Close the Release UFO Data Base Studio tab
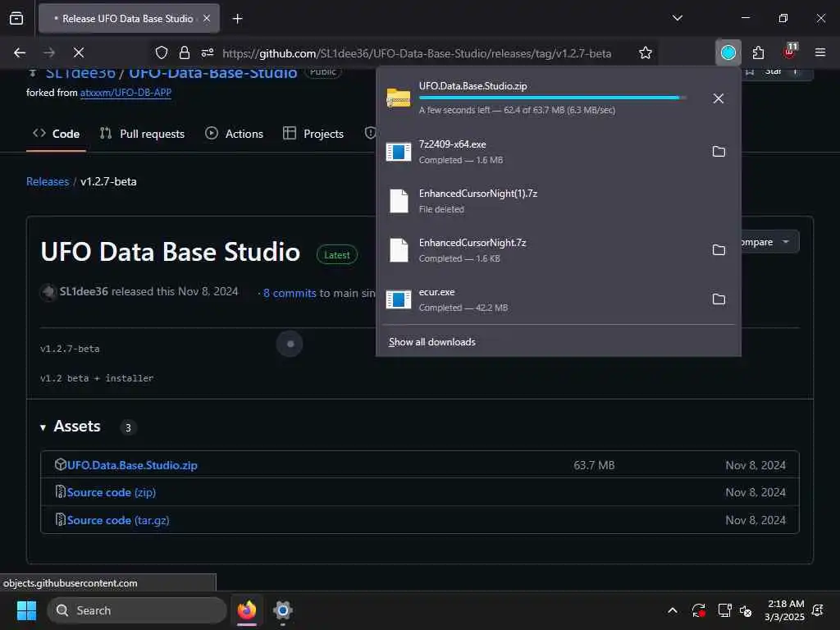The width and height of the screenshot is (840, 630). pyautogui.click(x=207, y=19)
